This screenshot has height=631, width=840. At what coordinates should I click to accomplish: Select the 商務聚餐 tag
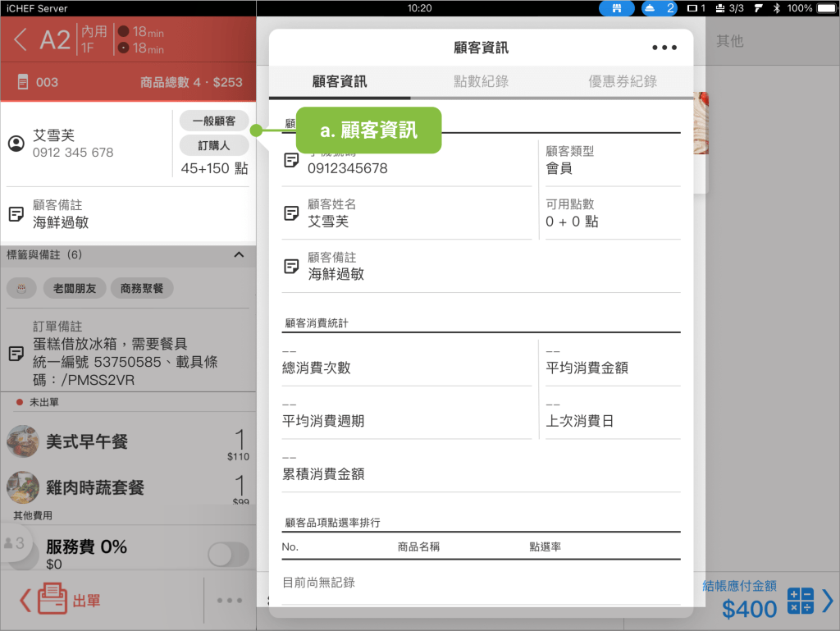(x=142, y=288)
